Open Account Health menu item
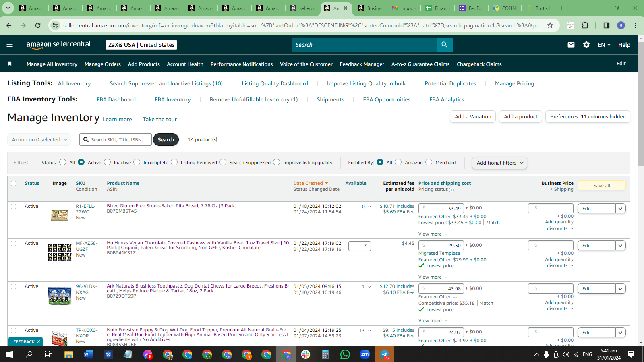The height and width of the screenshot is (362, 644). [185, 64]
